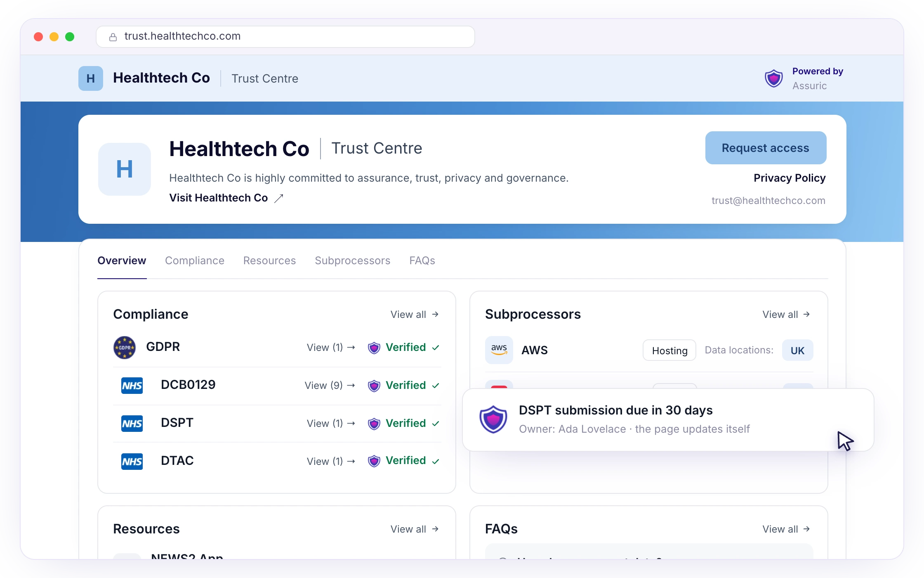Open the Compliance tab
The image size is (924, 578).
pyautogui.click(x=195, y=261)
